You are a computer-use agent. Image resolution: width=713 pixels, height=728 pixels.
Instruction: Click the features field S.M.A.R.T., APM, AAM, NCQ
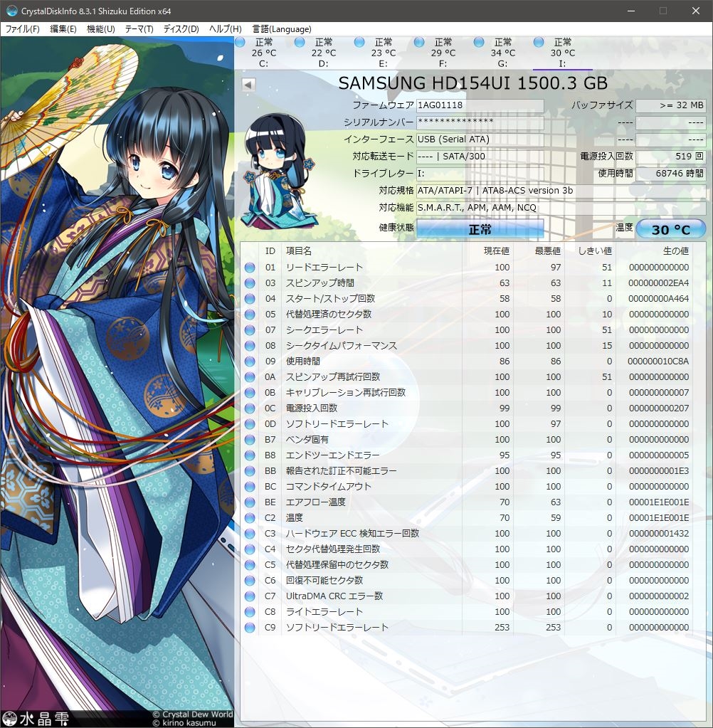point(561,208)
